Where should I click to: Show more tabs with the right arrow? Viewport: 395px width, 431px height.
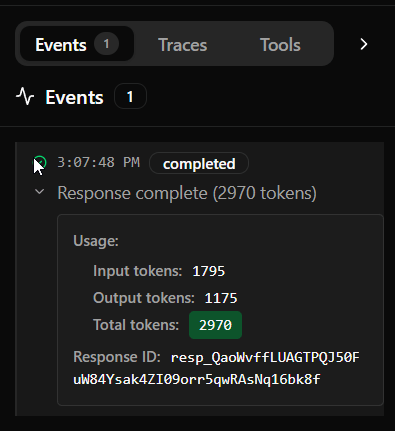[364, 44]
